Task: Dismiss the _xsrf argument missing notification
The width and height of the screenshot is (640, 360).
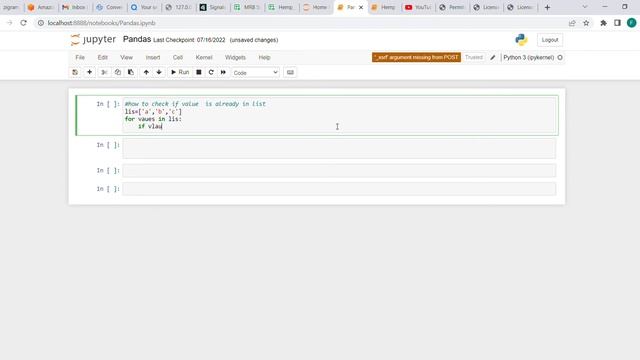Action: [416, 58]
